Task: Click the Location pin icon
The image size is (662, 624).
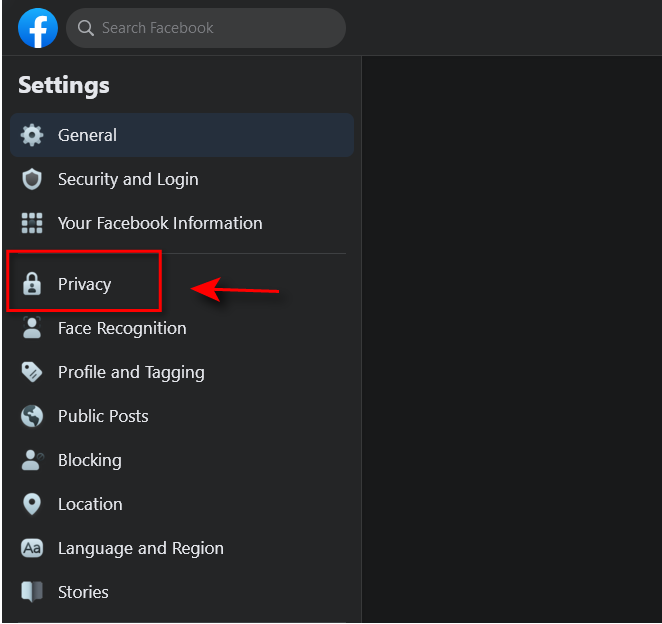Action: click(x=32, y=504)
